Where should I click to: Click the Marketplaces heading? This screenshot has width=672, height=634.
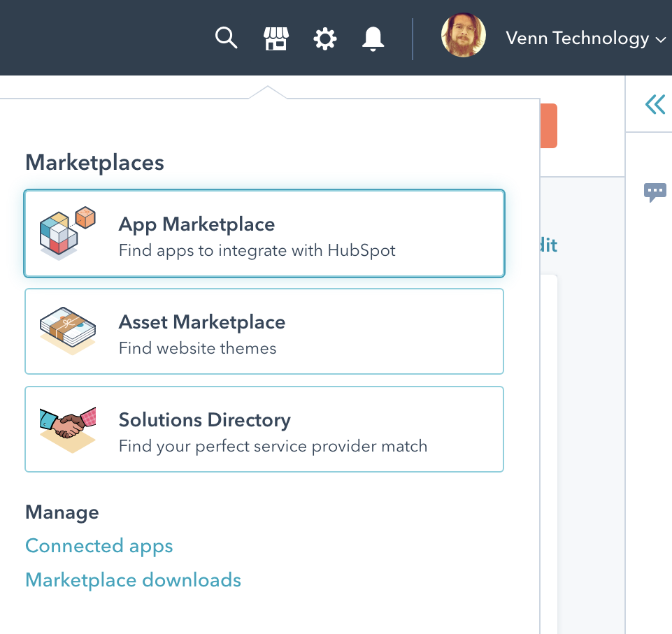coord(94,162)
